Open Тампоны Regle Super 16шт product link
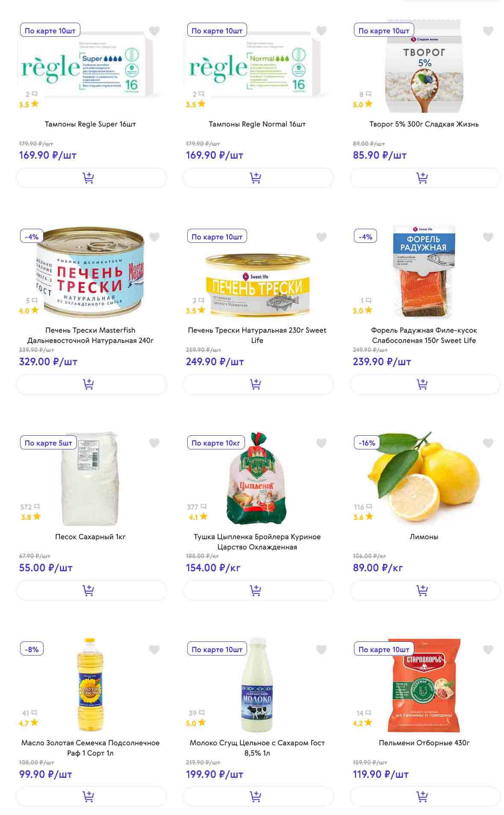This screenshot has height=815, width=504. tap(90, 124)
